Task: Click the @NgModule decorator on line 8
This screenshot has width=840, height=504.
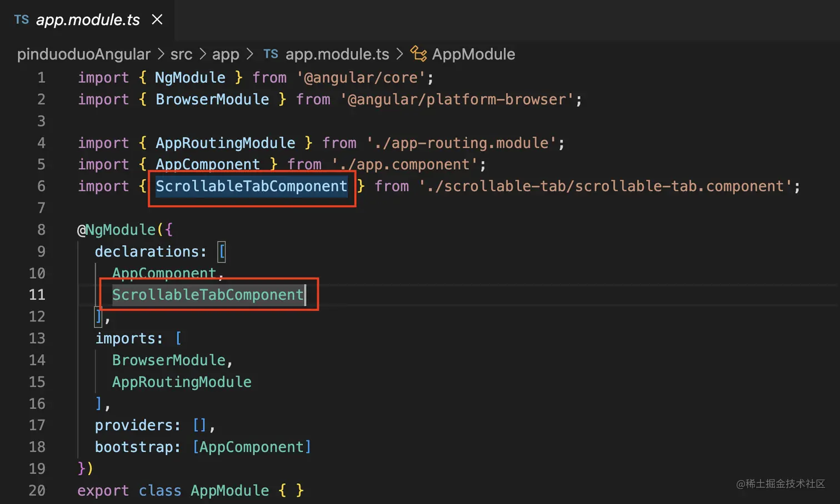Action: 117,230
